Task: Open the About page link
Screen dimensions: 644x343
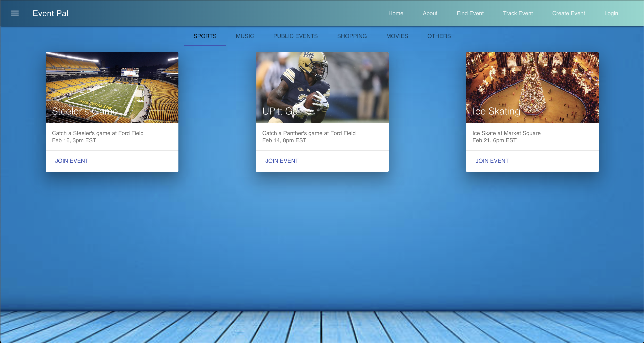Action: pyautogui.click(x=430, y=13)
